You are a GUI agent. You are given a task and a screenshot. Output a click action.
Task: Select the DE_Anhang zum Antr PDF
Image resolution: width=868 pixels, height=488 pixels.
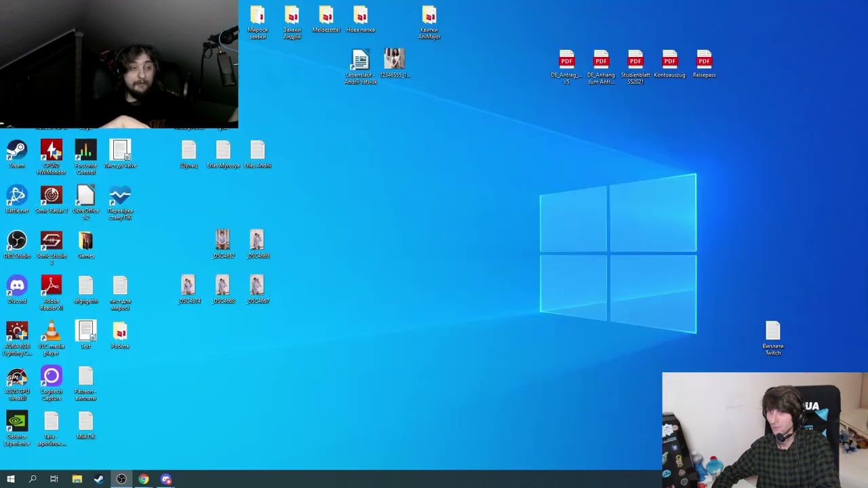[601, 67]
